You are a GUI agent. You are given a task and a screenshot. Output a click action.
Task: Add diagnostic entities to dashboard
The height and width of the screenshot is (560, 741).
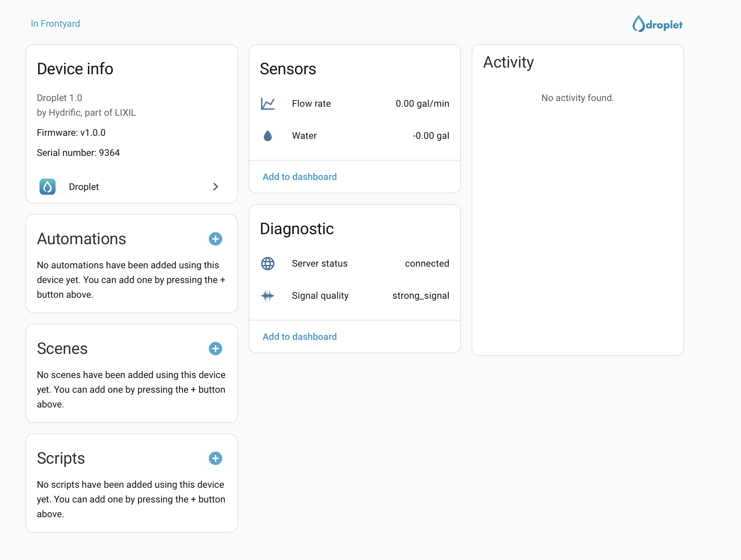[x=300, y=337]
